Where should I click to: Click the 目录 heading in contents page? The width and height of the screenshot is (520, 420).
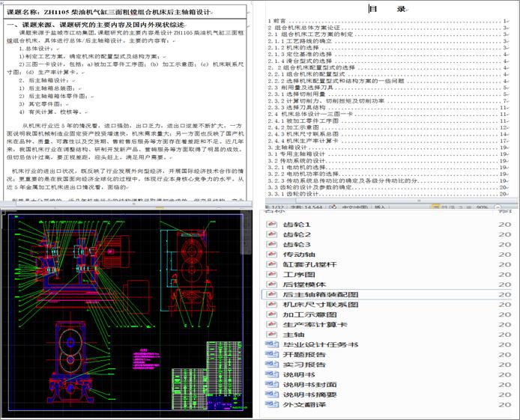(x=387, y=9)
